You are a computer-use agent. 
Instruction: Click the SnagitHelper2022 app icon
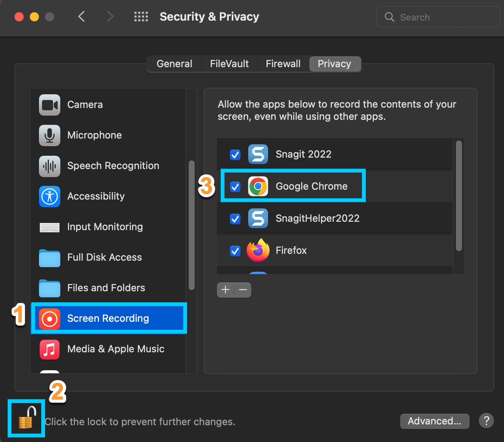(x=258, y=218)
